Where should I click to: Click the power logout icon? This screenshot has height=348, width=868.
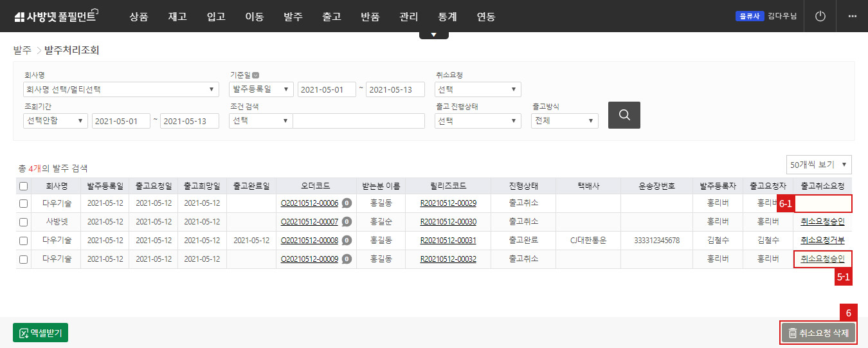(820, 16)
